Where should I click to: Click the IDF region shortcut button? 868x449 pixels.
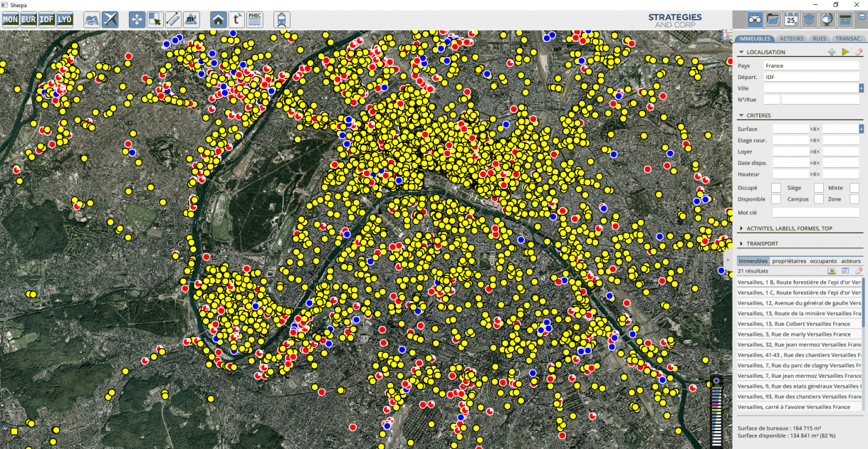tap(47, 19)
